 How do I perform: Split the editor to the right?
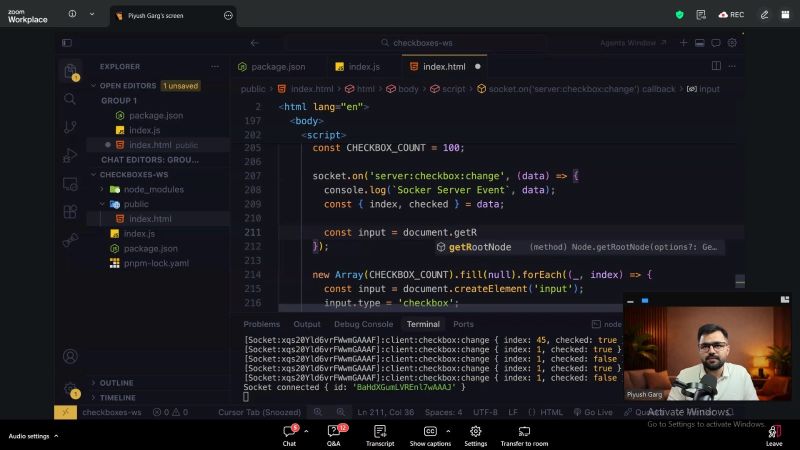click(716, 66)
